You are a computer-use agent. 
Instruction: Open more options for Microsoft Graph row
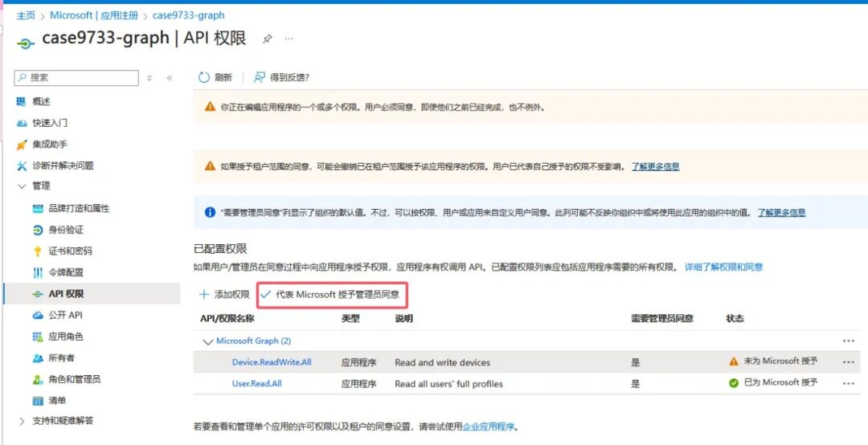click(x=849, y=341)
